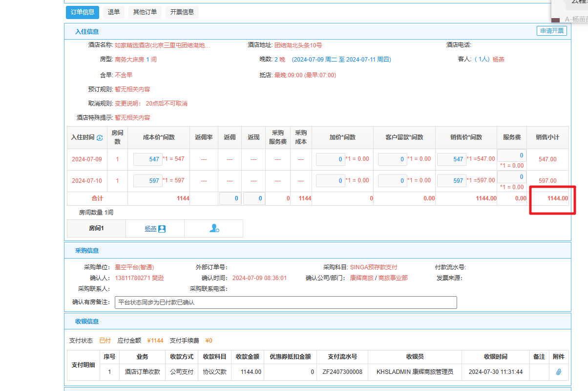
Task: Click 加价 markup field in 2024-07-09 row
Action: [331, 159]
